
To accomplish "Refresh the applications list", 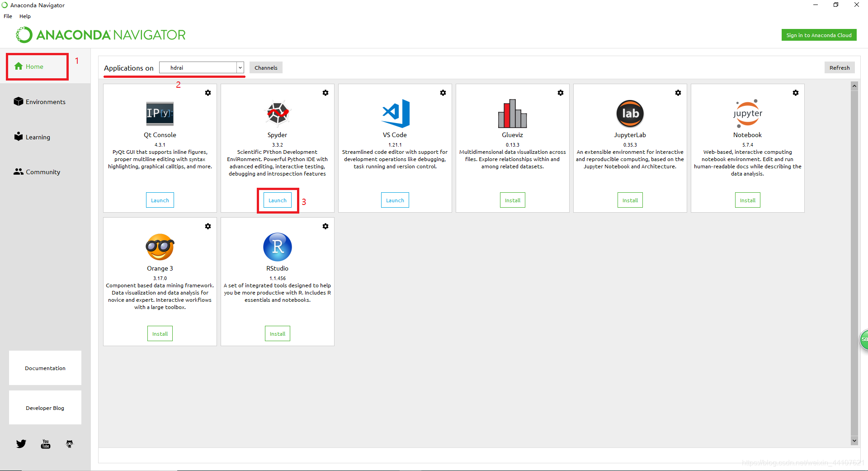I will [x=840, y=68].
